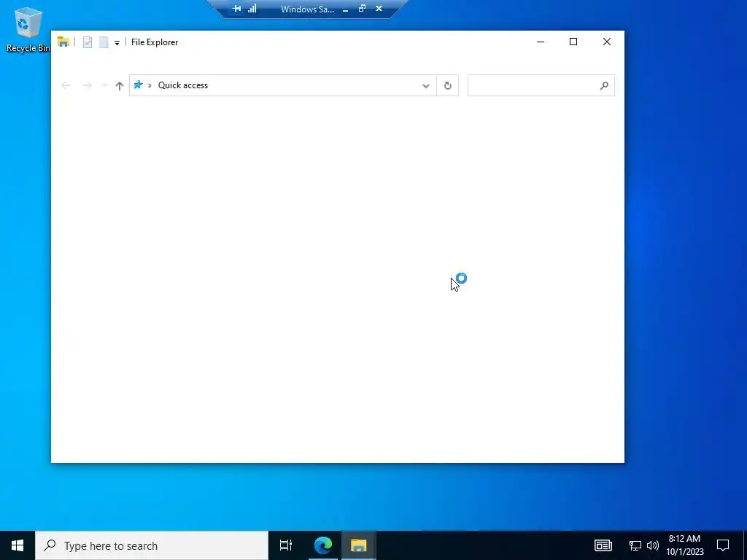Click the taskbar search box

pyautogui.click(x=152, y=545)
